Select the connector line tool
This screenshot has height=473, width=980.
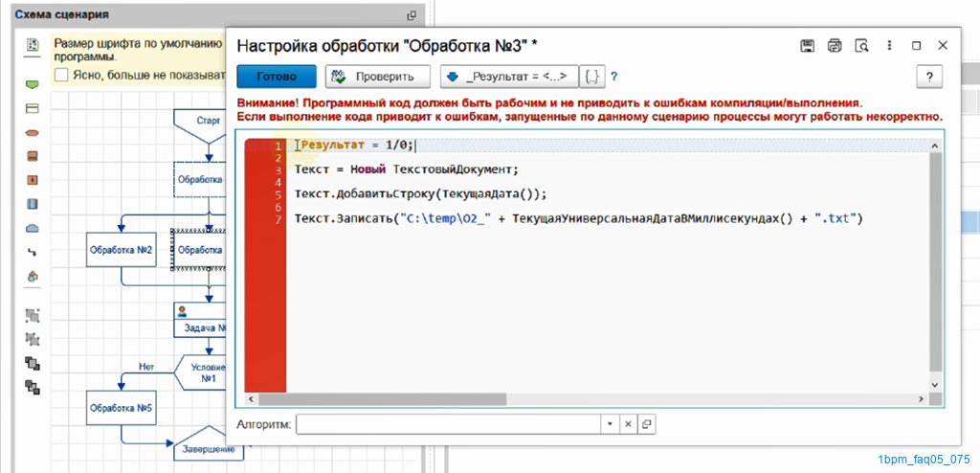click(33, 252)
